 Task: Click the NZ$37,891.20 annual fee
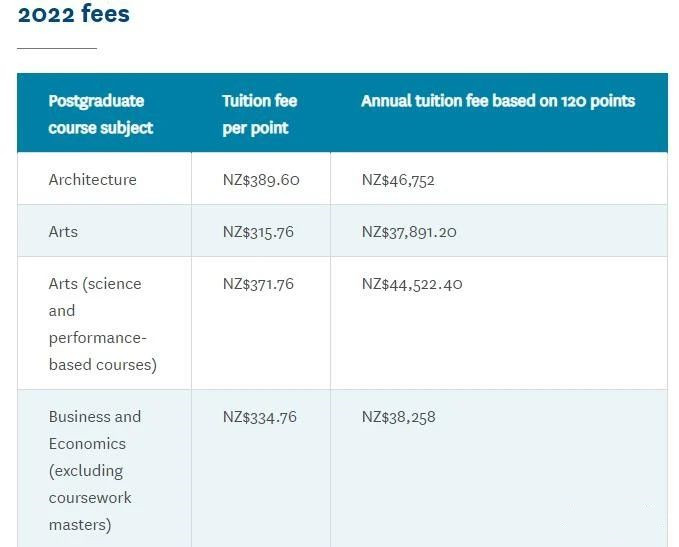pyautogui.click(x=409, y=232)
